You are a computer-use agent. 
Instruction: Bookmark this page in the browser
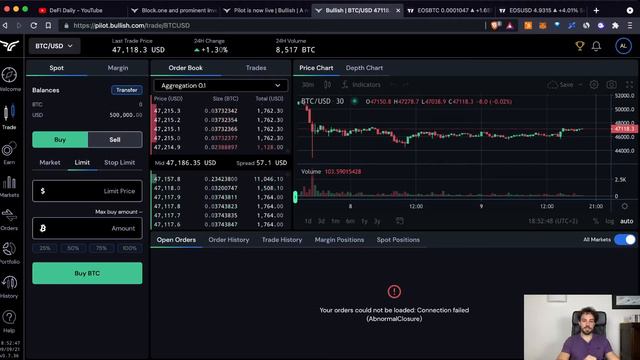tap(48, 25)
